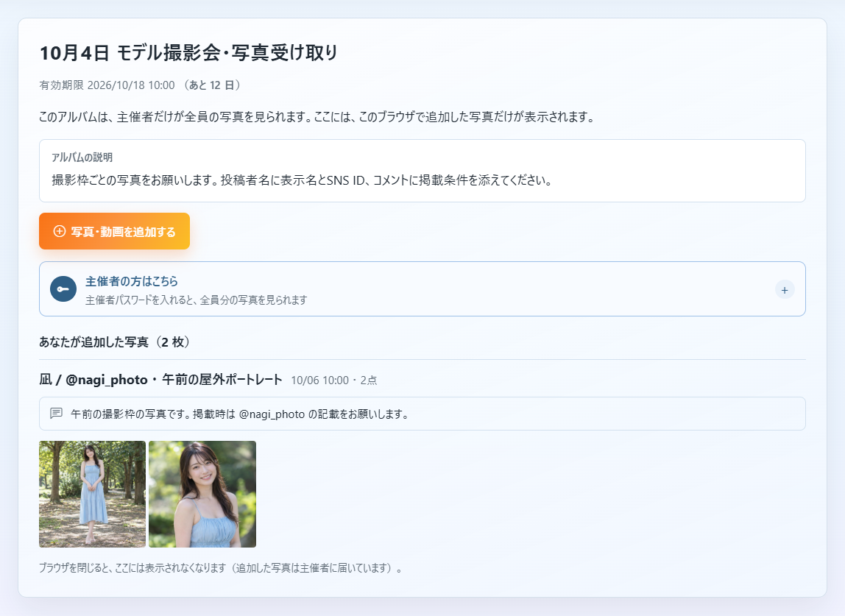This screenshot has width=845, height=616.
Task: Add photos with the 写真・動画を追加する button
Action: tap(114, 231)
